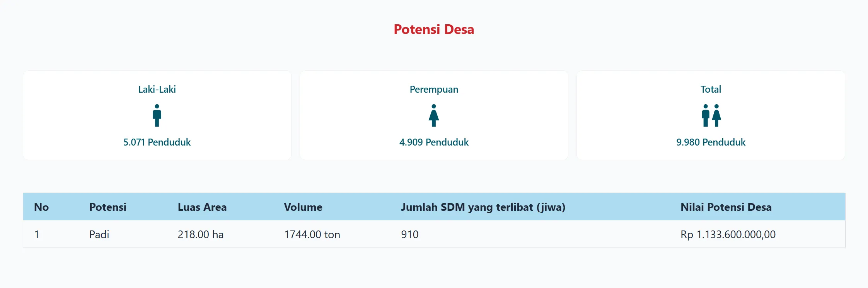Screen dimensions: 868x288
Task: Click the Total card label
Action: (711, 89)
